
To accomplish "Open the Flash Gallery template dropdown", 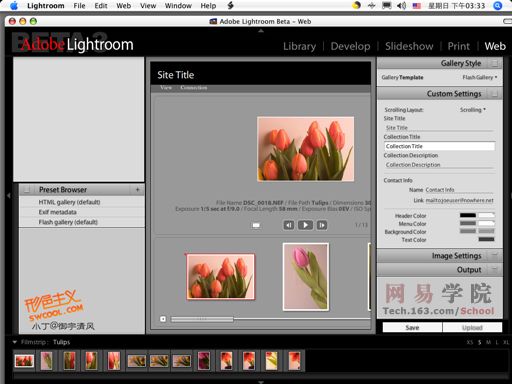I will tap(480, 77).
